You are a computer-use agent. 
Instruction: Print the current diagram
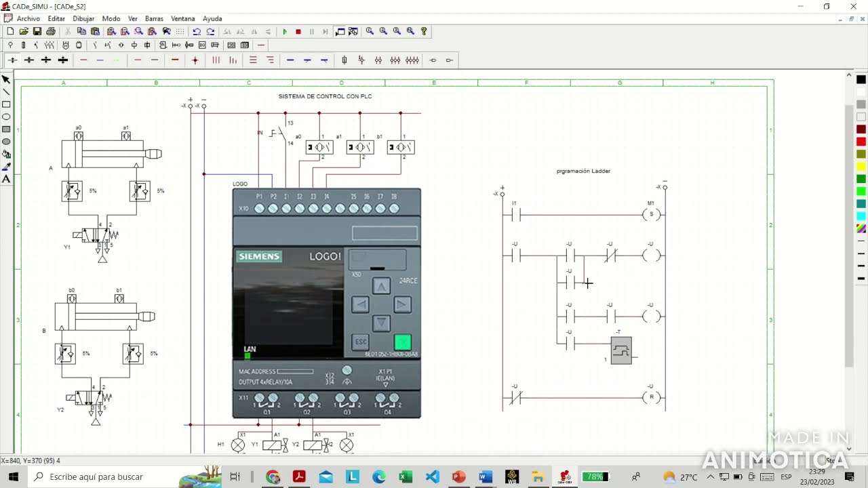point(51,31)
